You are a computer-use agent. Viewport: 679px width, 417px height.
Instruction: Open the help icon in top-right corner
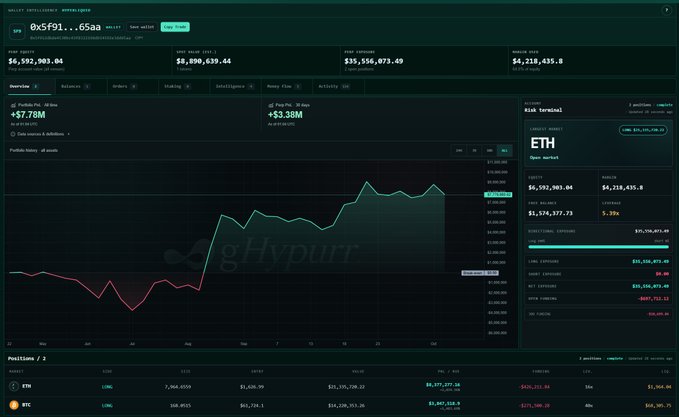pos(666,10)
